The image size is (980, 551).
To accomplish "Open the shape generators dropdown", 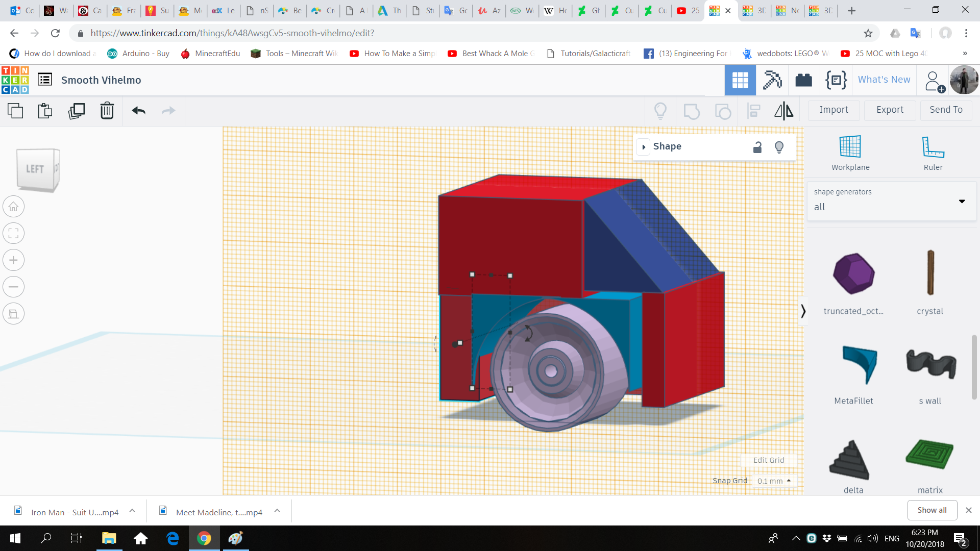I will [962, 202].
